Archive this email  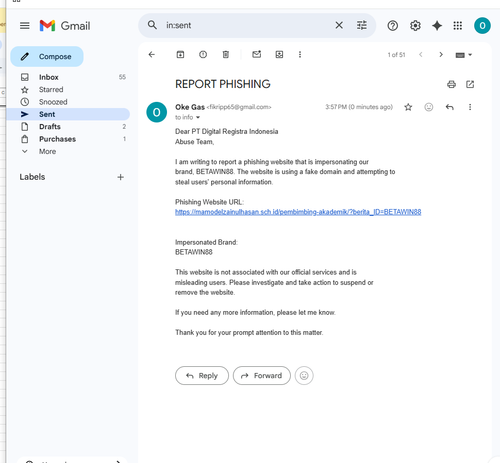coord(180,54)
